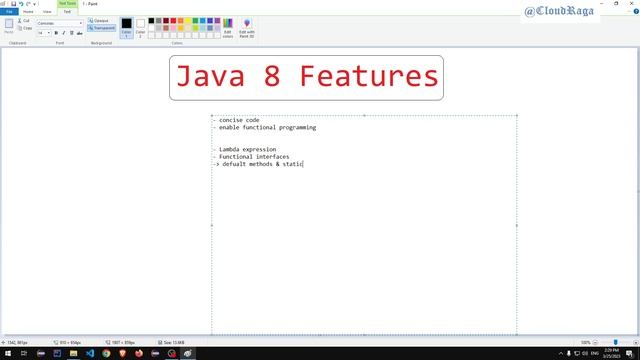
Task: Toggle Underline formatting
Action: (71, 33)
